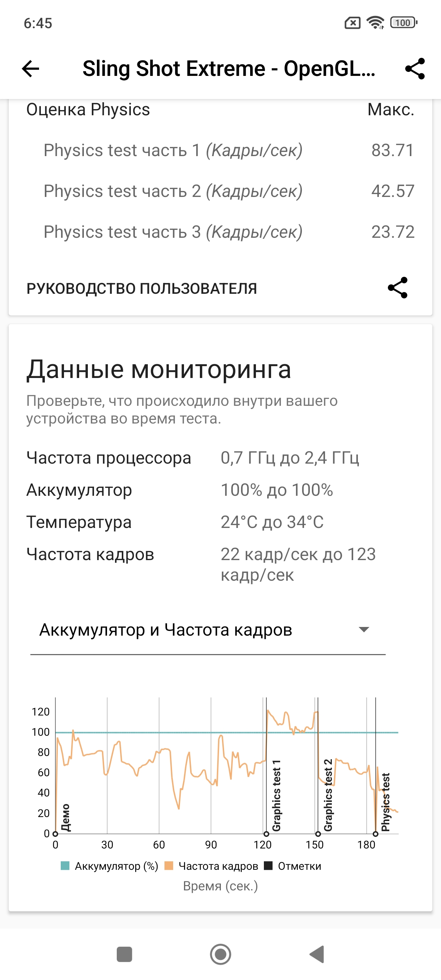This screenshot has height=980, width=441.
Task: Tap the back arrow in header
Action: point(31,69)
